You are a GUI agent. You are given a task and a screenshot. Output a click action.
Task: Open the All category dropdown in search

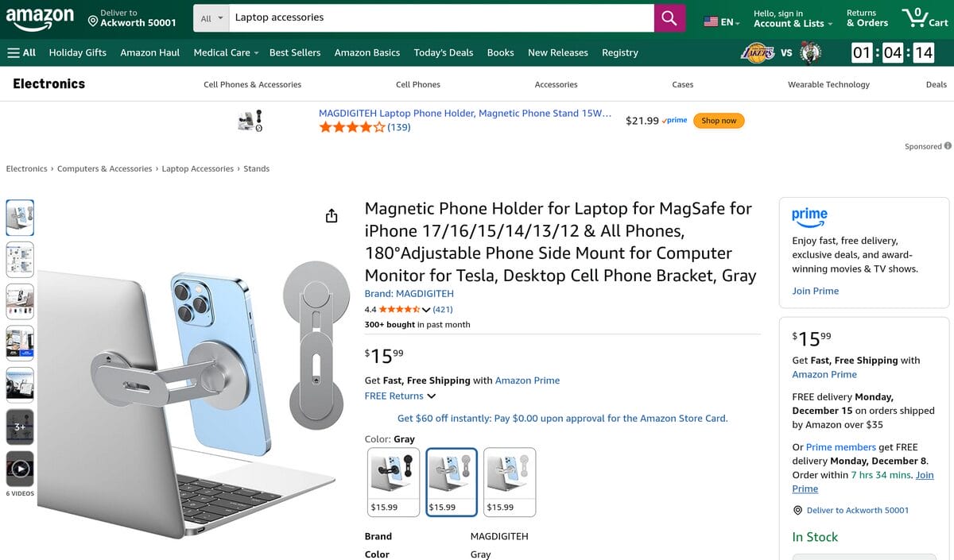point(210,17)
